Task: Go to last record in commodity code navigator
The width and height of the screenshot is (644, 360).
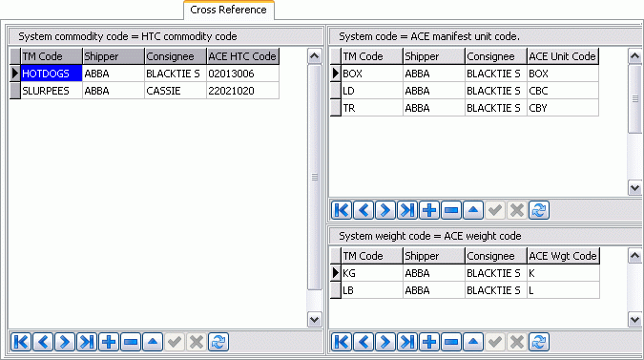Action: coord(87,342)
